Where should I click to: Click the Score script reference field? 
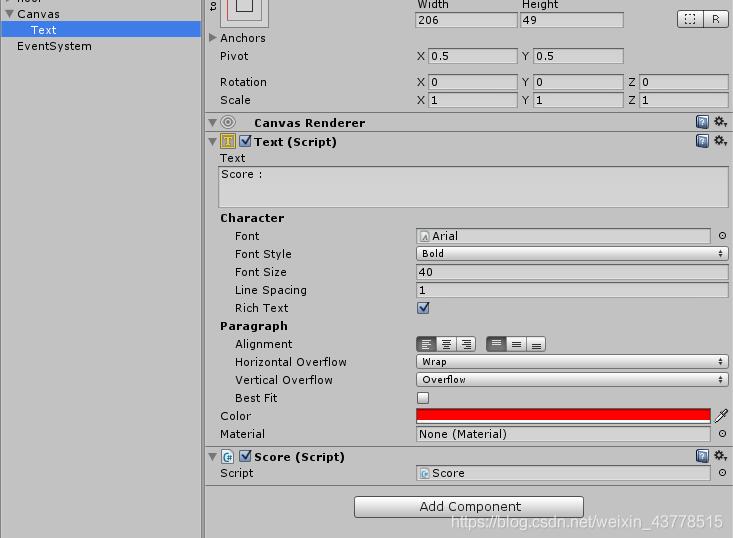pos(563,473)
